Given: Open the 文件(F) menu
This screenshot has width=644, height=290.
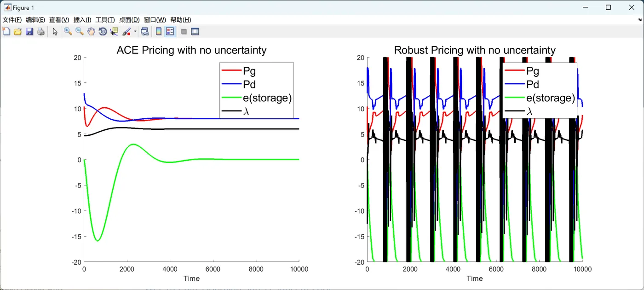Looking at the screenshot, I should tap(12, 20).
